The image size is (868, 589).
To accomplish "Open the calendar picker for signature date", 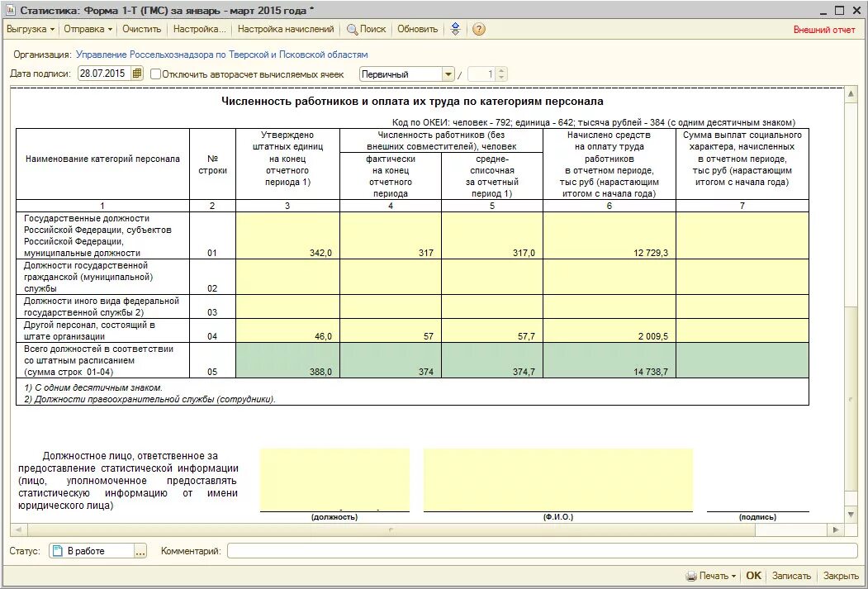I will 137,74.
